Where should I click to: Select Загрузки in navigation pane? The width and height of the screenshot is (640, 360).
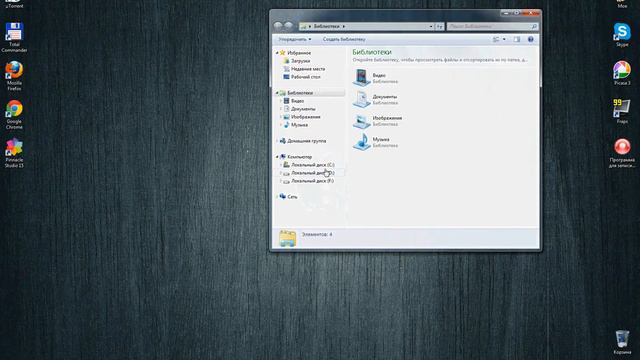click(x=300, y=61)
